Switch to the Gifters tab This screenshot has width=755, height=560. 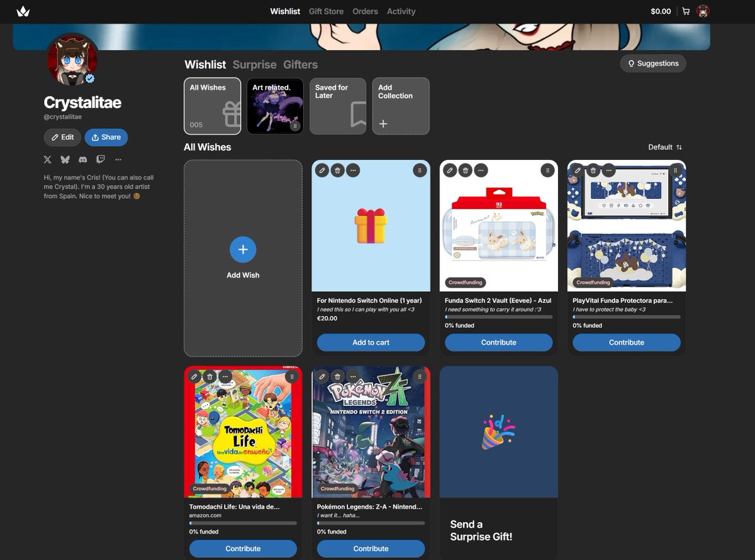(300, 64)
